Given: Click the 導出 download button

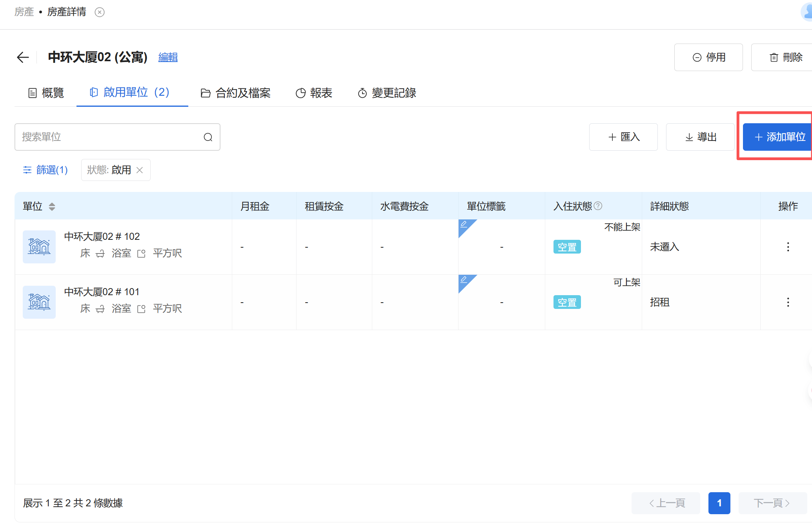Looking at the screenshot, I should tap(700, 137).
